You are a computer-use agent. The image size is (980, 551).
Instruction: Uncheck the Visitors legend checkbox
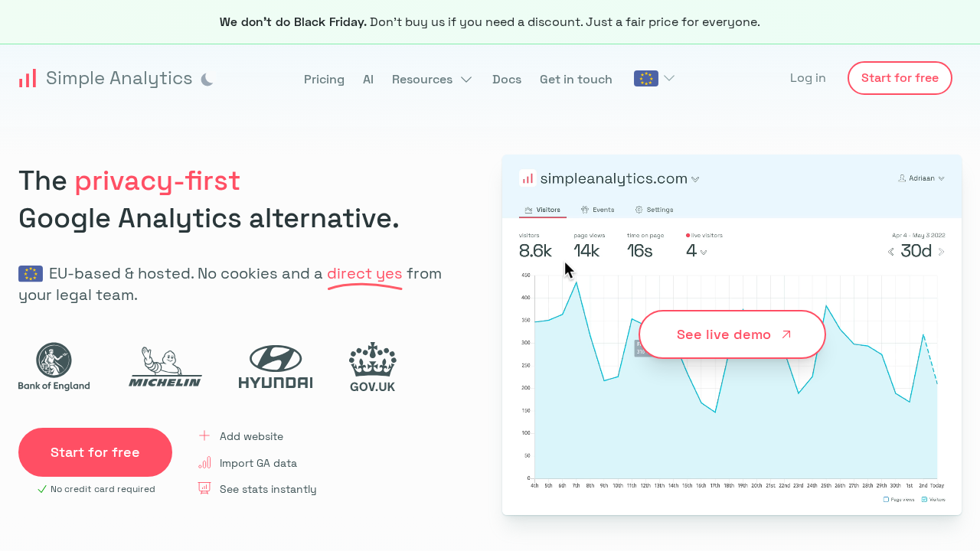coord(923,499)
